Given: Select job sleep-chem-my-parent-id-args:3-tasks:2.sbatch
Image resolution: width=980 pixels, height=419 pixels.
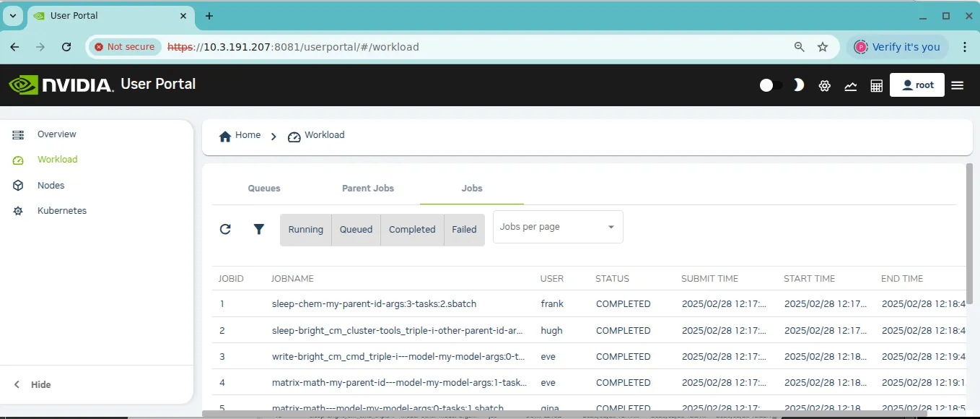Looking at the screenshot, I should point(374,304).
